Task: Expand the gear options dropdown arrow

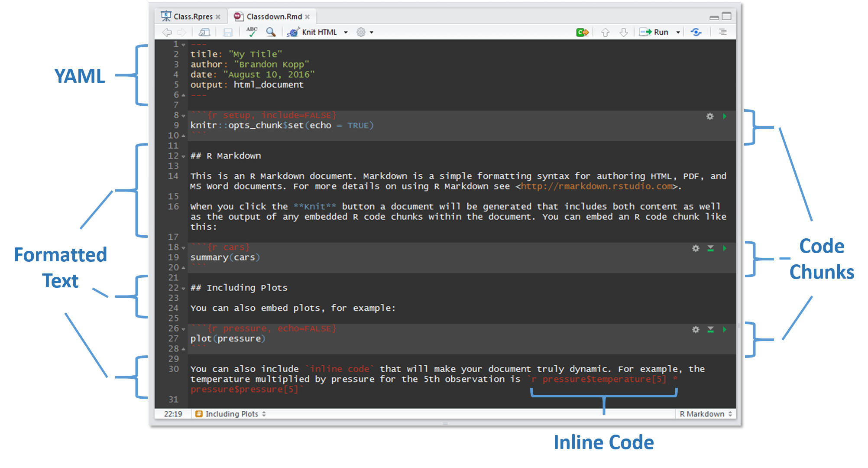Action: pos(372,32)
